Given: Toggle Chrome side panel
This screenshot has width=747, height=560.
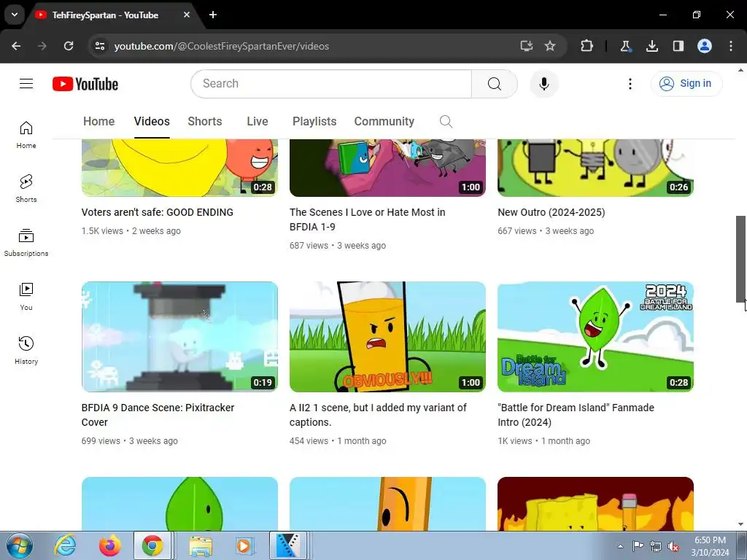Looking at the screenshot, I should (x=678, y=46).
